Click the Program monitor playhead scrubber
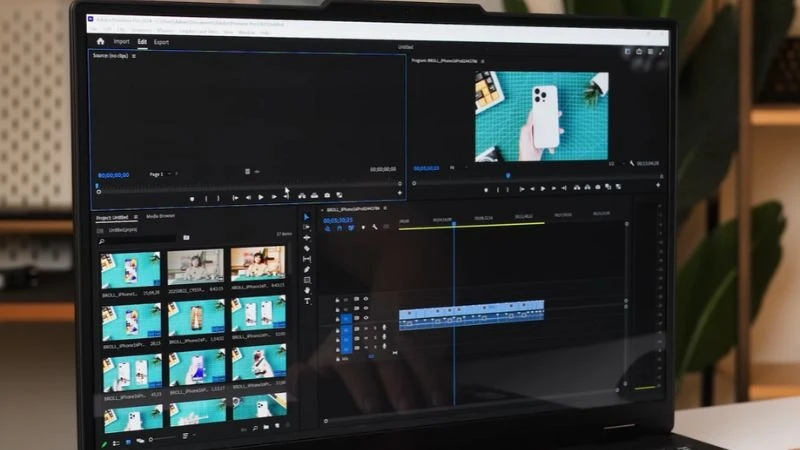The image size is (800, 450). coord(508,175)
